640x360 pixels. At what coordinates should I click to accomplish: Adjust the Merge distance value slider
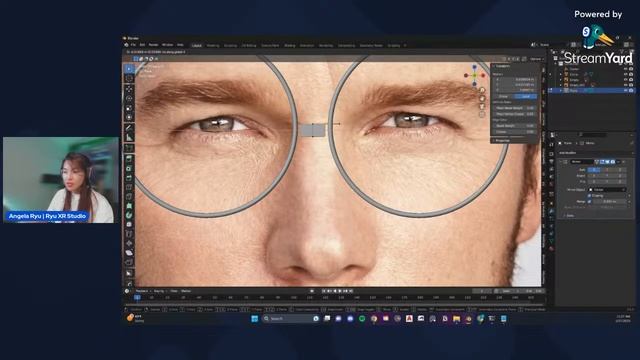pyautogui.click(x=610, y=201)
